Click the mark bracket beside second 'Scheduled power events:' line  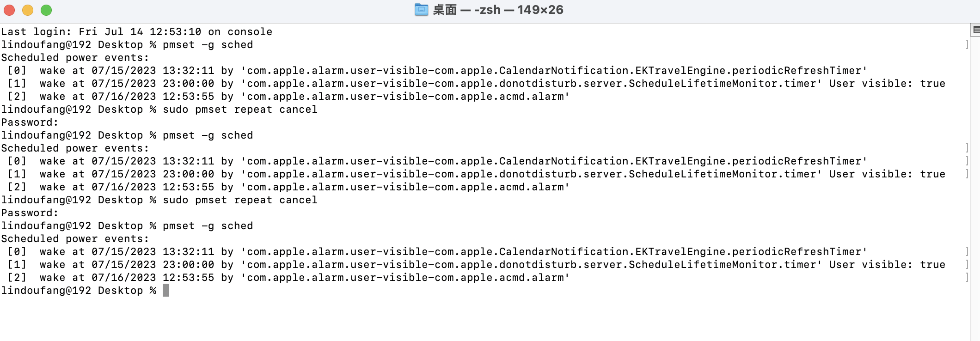click(967, 148)
